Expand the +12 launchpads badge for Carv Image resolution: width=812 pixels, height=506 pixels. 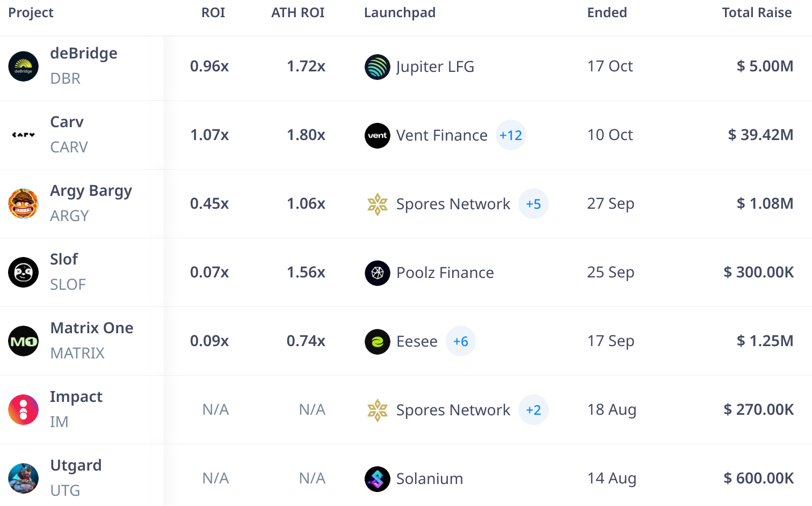511,135
